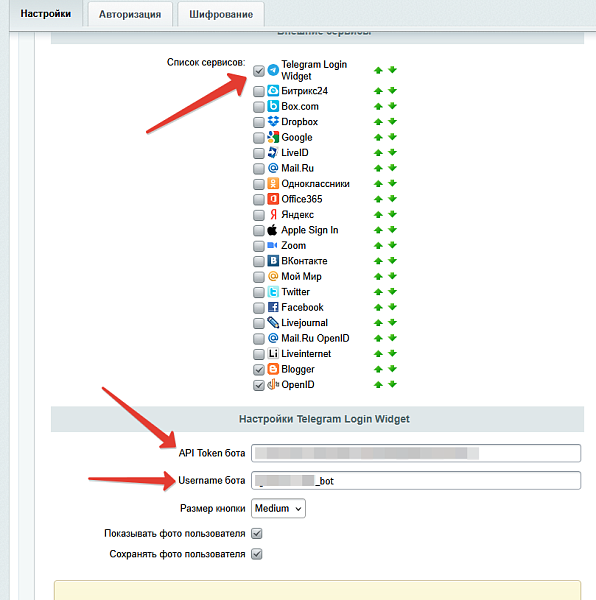The height and width of the screenshot is (600, 596).
Task: Click the API Token бота field
Action: (416, 453)
